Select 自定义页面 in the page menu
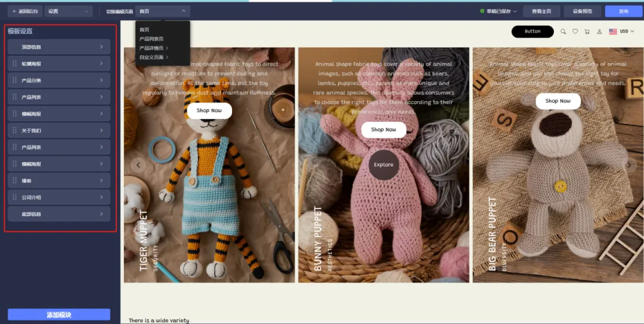Viewport: 644px width, 324px height. [153, 57]
